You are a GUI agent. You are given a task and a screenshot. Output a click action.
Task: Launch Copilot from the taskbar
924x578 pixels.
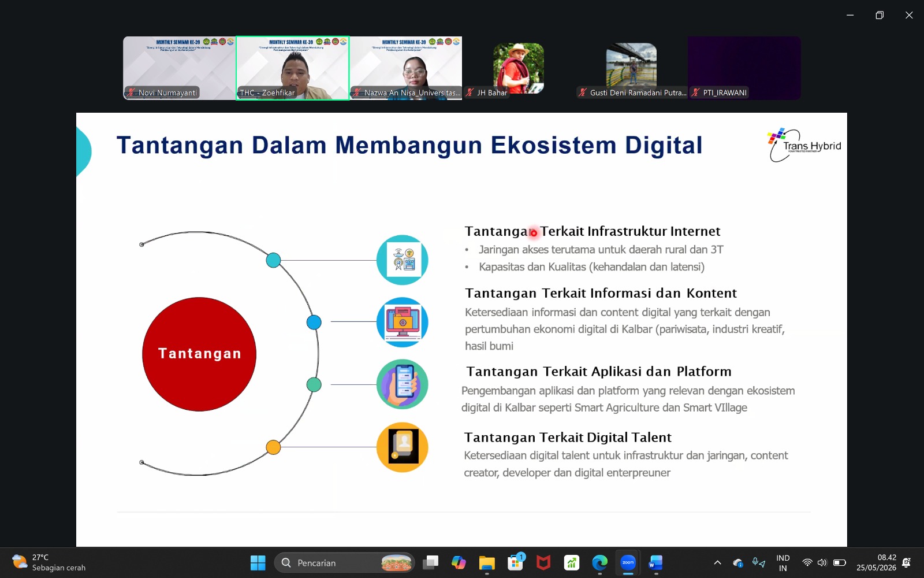tap(459, 562)
